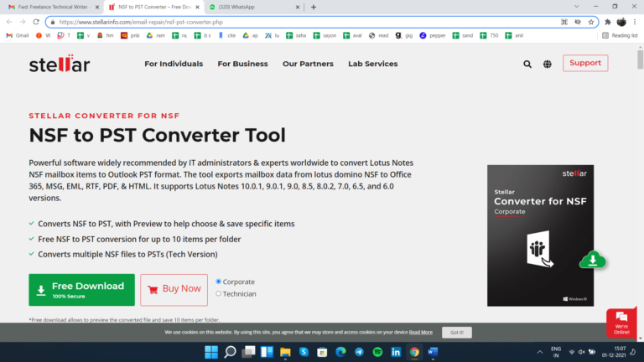Switch to Fwd: Freelance Technical Writer tab
644x362 pixels.
(53, 7)
